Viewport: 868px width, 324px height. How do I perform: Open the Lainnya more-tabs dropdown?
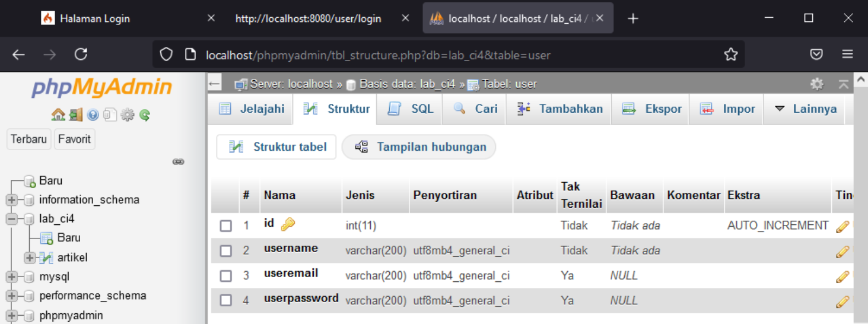[x=806, y=109]
